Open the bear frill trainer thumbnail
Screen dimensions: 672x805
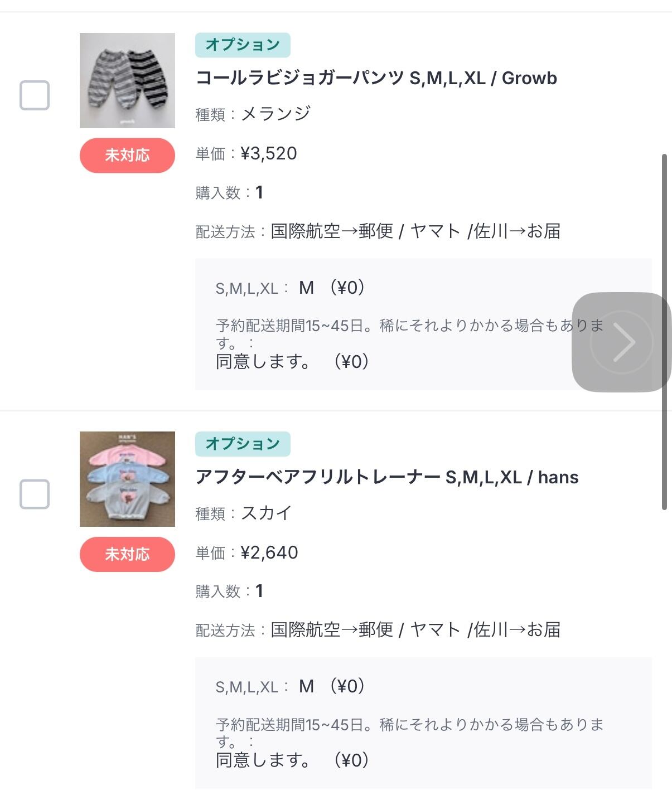127,479
